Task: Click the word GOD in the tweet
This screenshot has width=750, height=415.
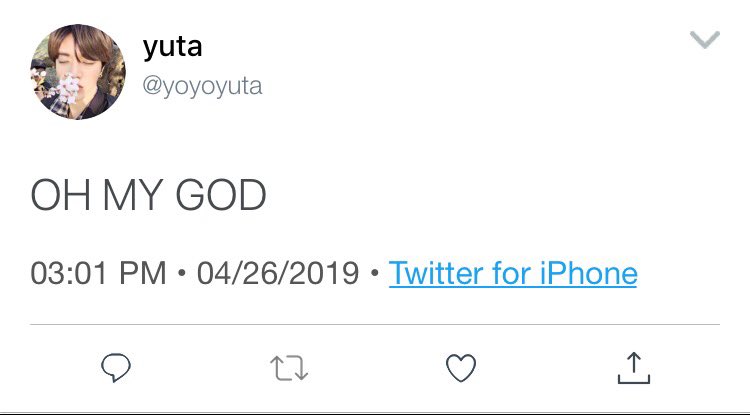Action: [221, 195]
